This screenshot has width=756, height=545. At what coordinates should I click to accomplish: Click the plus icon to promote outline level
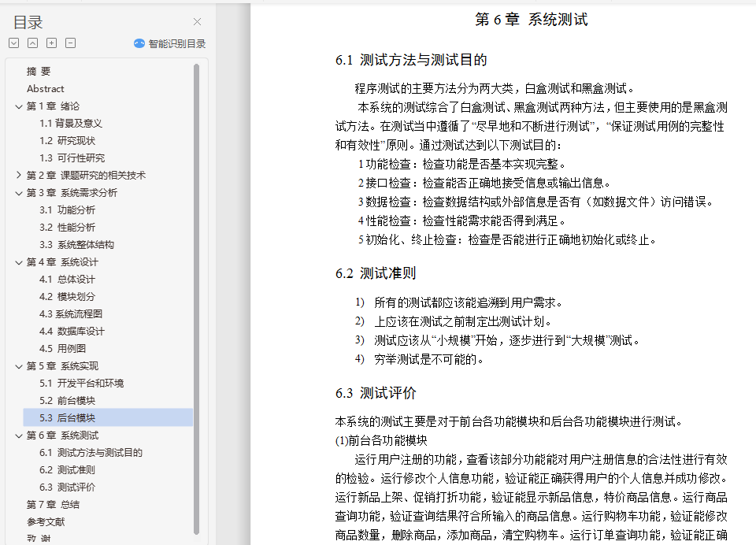point(52,43)
